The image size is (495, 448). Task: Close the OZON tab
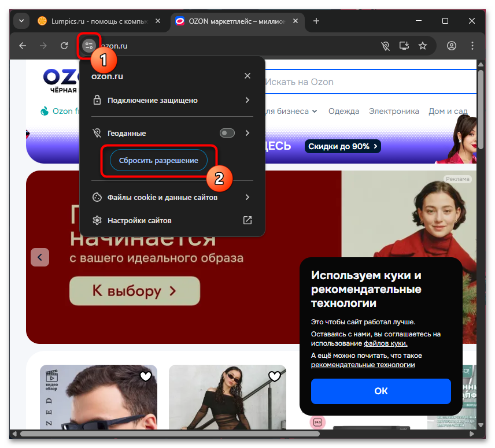pyautogui.click(x=295, y=21)
